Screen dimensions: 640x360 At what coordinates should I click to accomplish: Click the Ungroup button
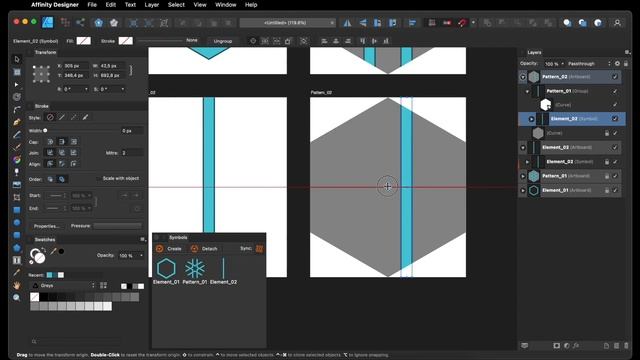click(x=223, y=41)
